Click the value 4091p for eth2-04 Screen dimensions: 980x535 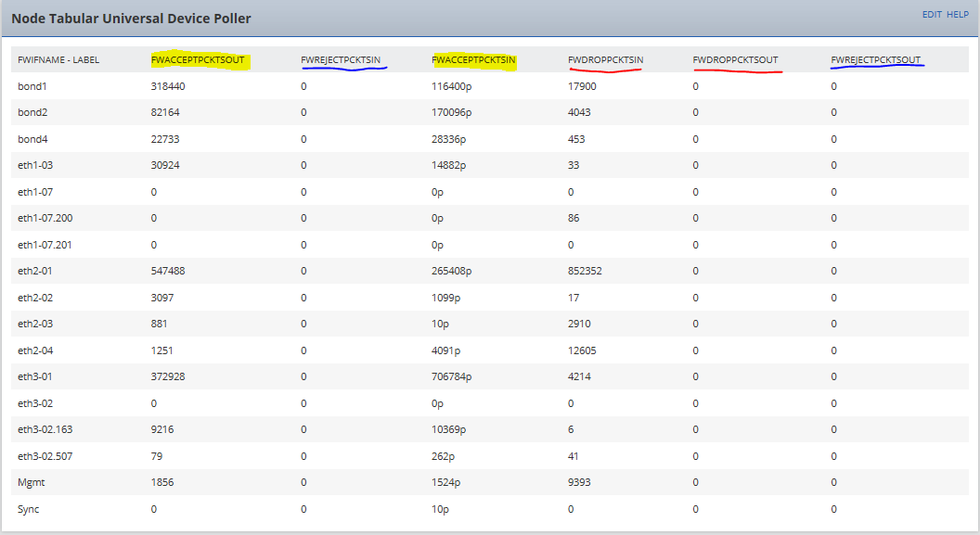point(445,350)
